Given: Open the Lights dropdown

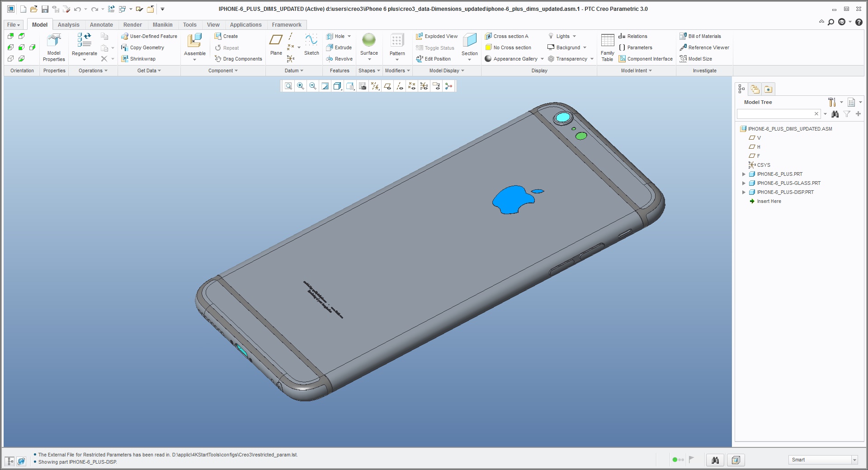Looking at the screenshot, I should (x=562, y=36).
